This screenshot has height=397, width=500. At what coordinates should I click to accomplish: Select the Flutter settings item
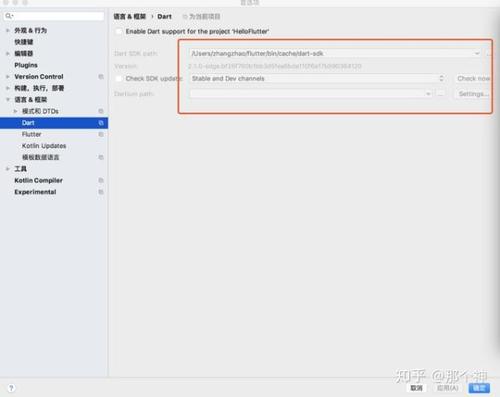[32, 134]
